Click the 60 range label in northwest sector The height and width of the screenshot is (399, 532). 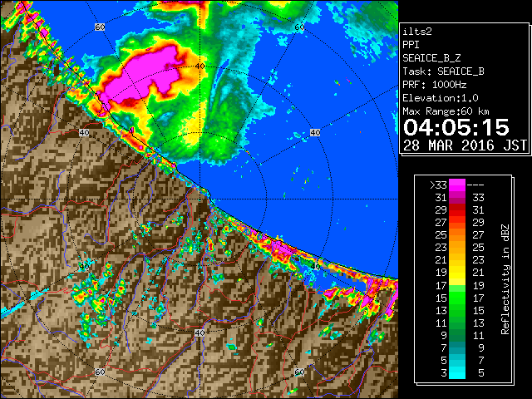[100, 27]
